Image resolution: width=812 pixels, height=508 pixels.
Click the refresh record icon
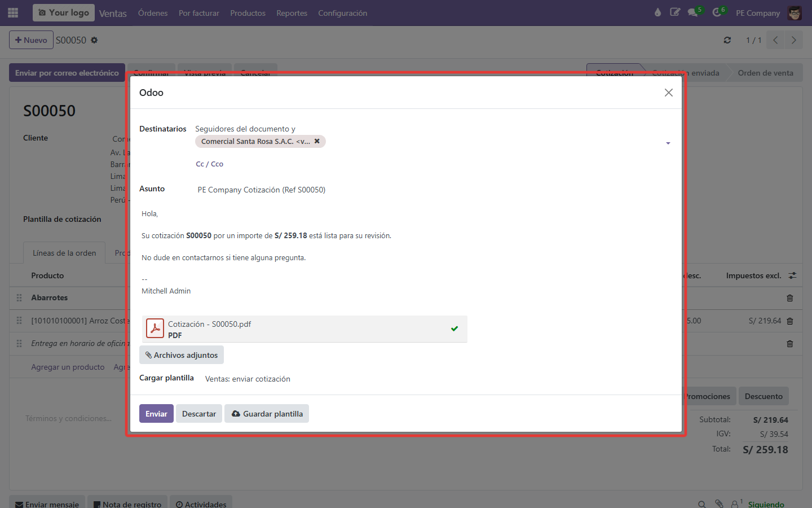click(x=727, y=40)
